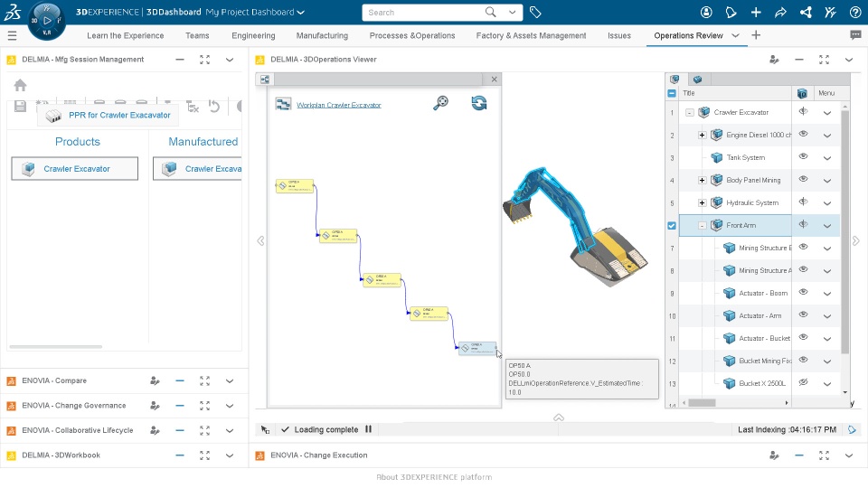Collapse the Crawler Excavator root node
Screen dimensions: 868x488
(689, 112)
